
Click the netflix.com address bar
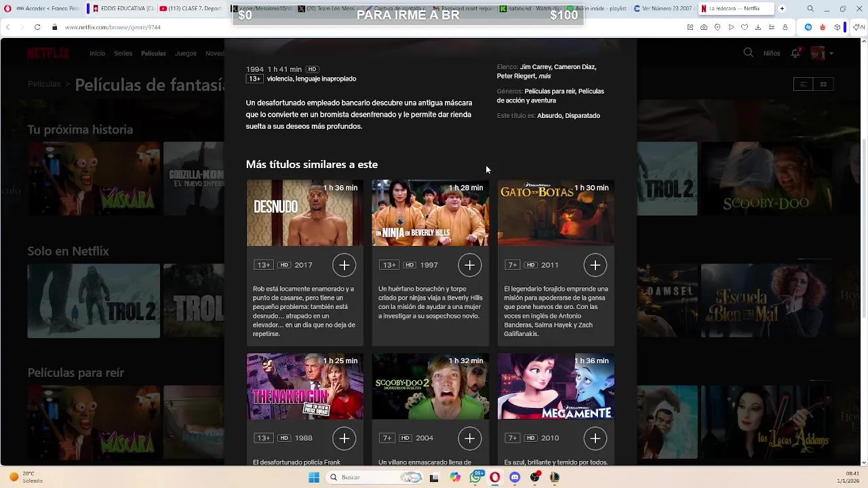pyautogui.click(x=113, y=27)
